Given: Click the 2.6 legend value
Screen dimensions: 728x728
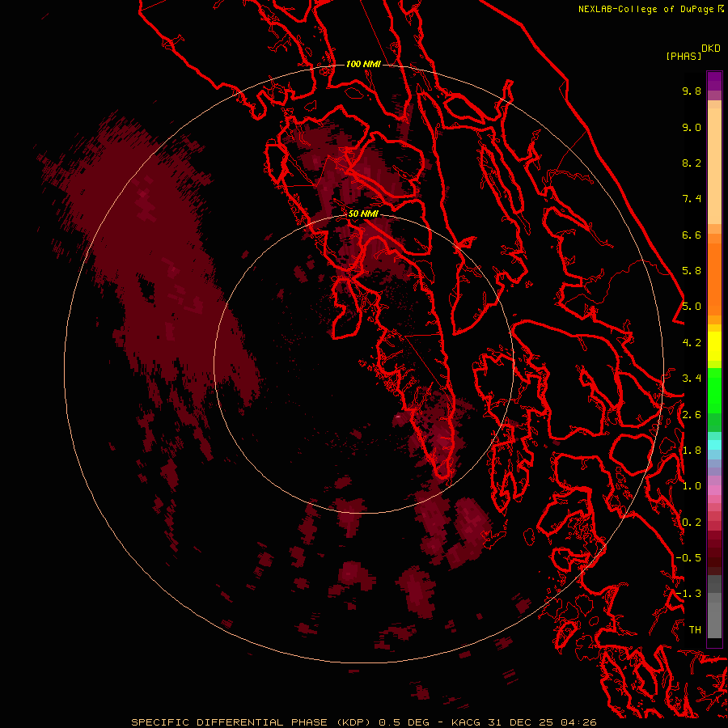Looking at the screenshot, I should [692, 415].
